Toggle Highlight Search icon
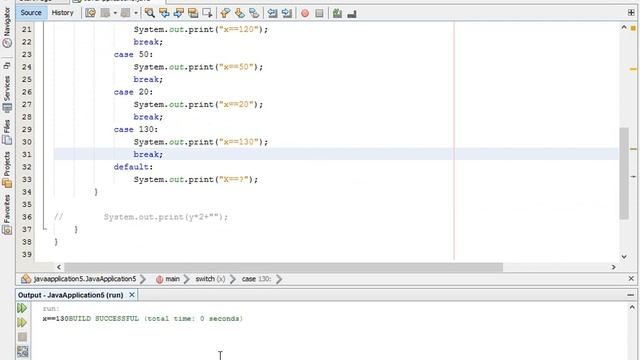Viewport: 640px width, 360px height. 193,13
